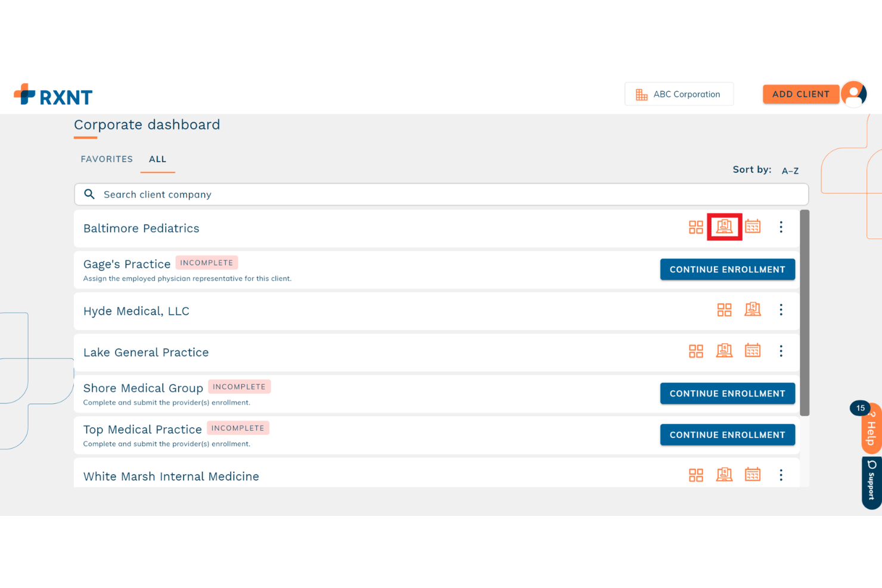882x588 pixels.
Task: Select White Marsh Internal Medicine name
Action: coord(171,476)
